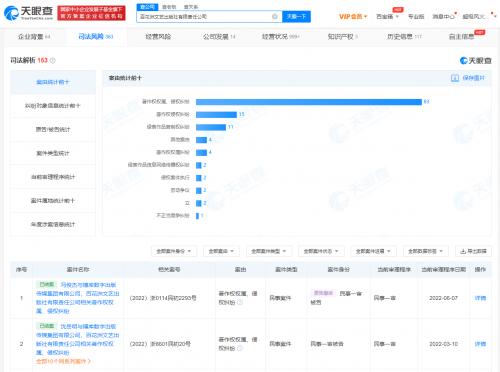Click the info icon in row 1 案由 cell

click(240, 302)
